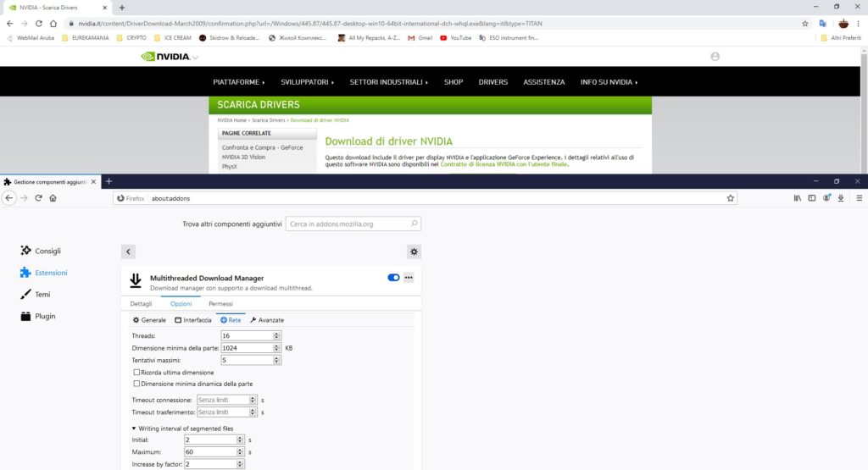Click NVIDIA logo on the website
Screen dimensions: 868x470
(165, 57)
